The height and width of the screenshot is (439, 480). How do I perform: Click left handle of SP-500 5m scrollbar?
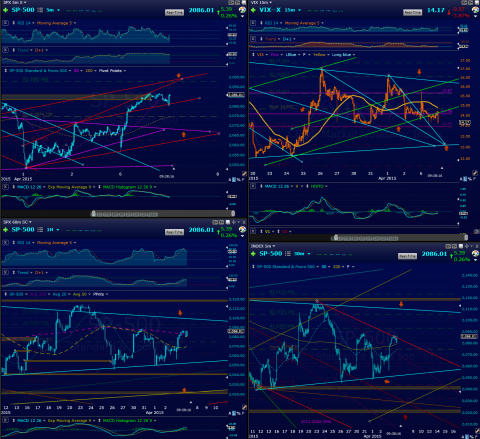point(93,214)
